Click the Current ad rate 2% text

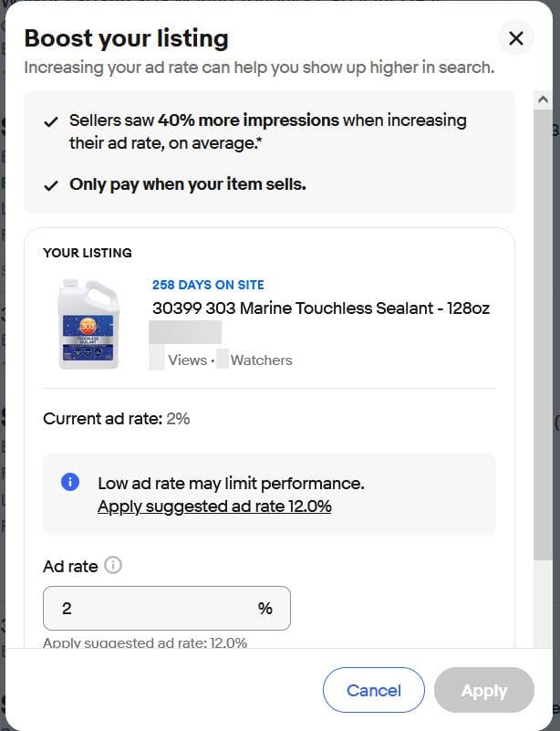(117, 419)
